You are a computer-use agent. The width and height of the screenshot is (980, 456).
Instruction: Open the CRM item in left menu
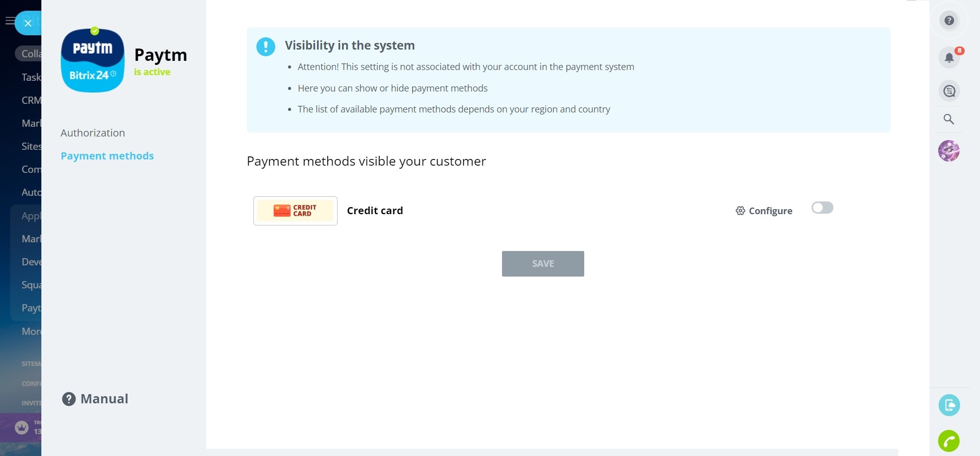tap(31, 100)
